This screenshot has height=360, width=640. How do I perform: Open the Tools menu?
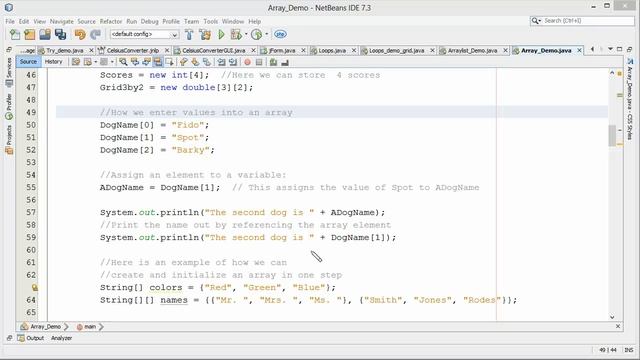point(211,21)
